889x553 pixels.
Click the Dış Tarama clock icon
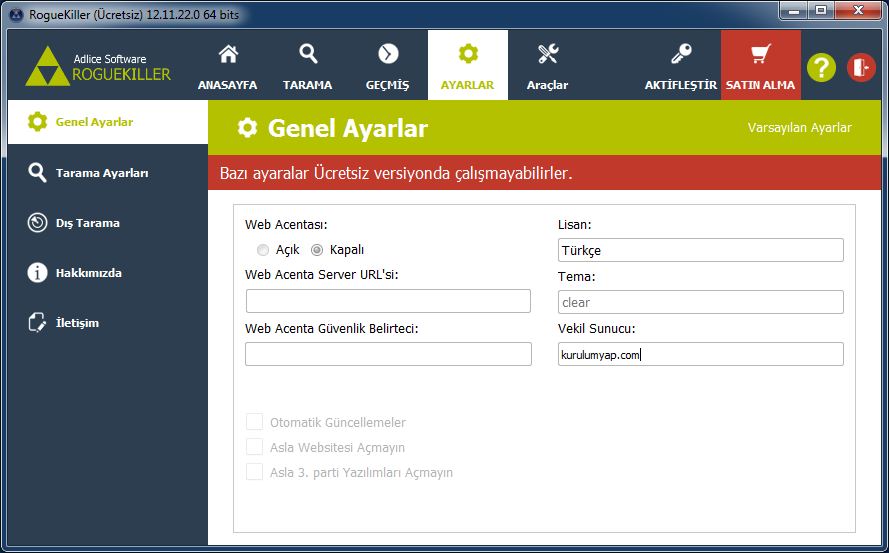point(37,222)
